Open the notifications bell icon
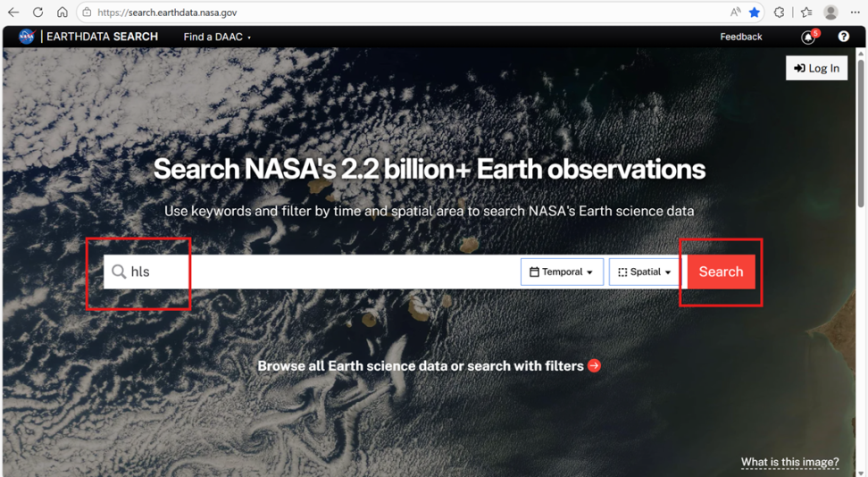868x477 pixels. click(808, 38)
